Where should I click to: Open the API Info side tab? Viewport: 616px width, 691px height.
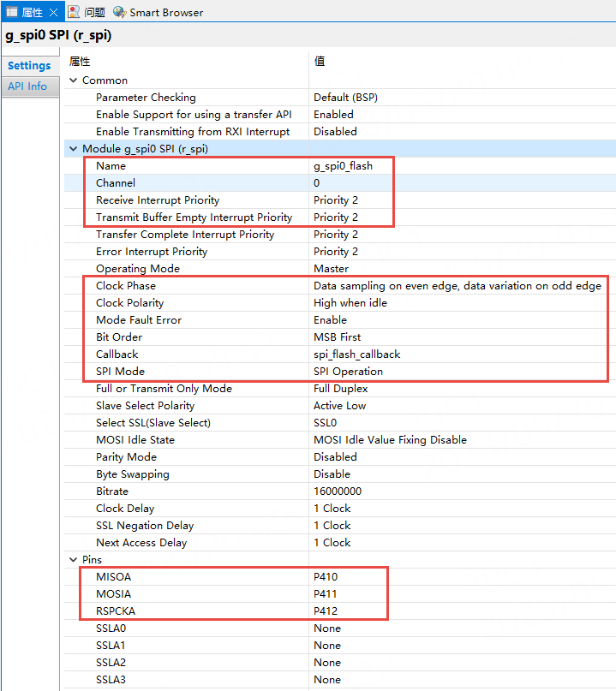click(x=28, y=86)
